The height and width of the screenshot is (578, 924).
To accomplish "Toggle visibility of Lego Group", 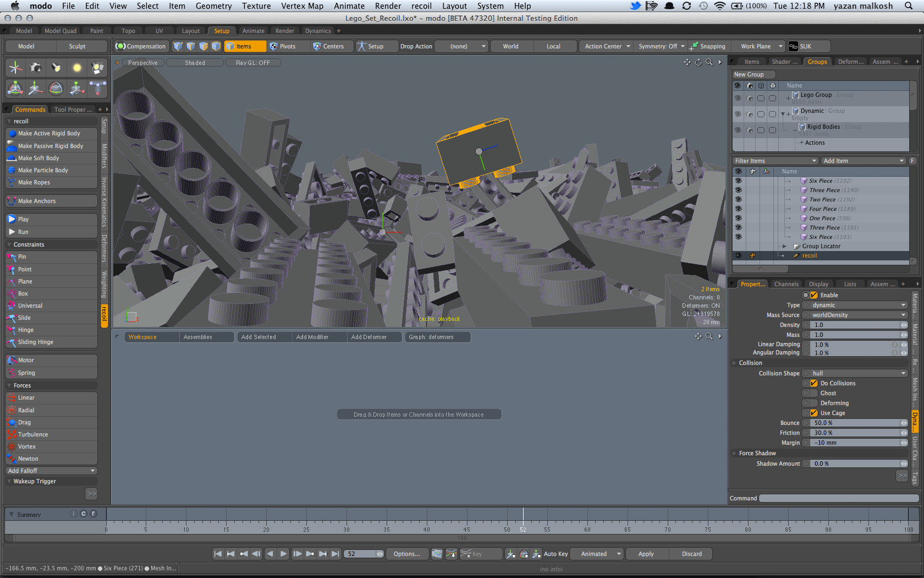I will tap(738, 98).
